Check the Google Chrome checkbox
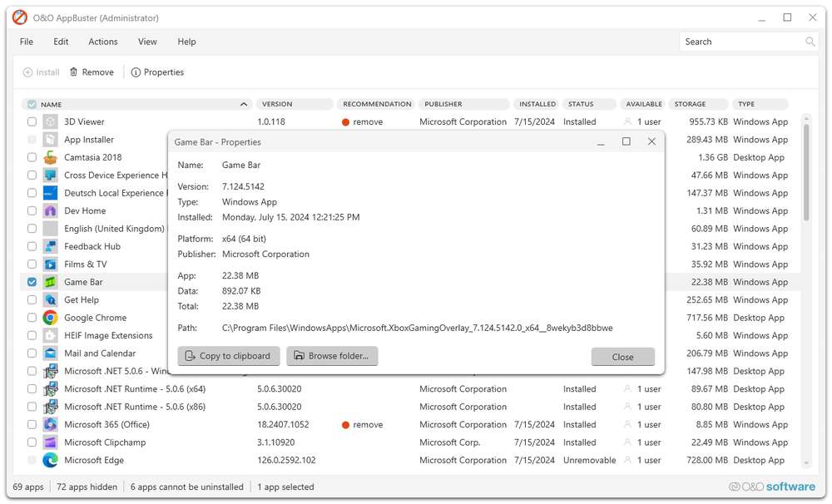This screenshot has height=504, width=832. pyautogui.click(x=32, y=318)
